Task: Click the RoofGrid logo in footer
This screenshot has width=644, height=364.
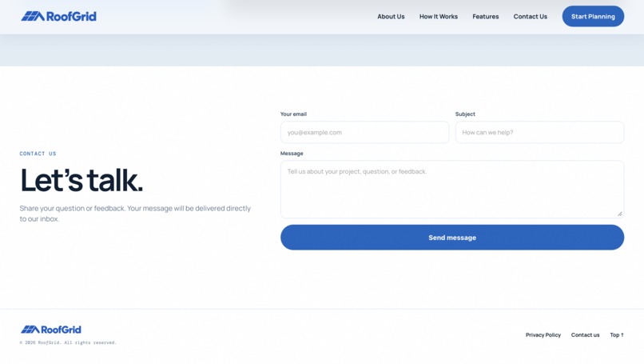Action: click(51, 330)
